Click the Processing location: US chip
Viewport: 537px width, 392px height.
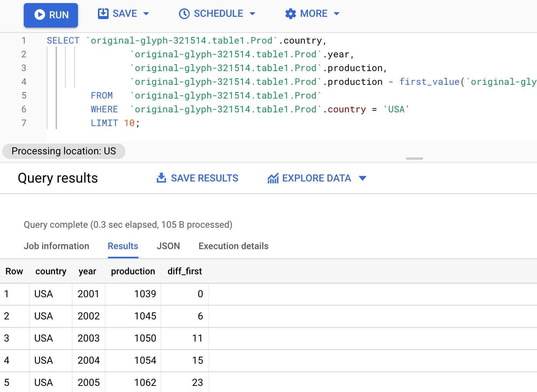click(x=63, y=151)
